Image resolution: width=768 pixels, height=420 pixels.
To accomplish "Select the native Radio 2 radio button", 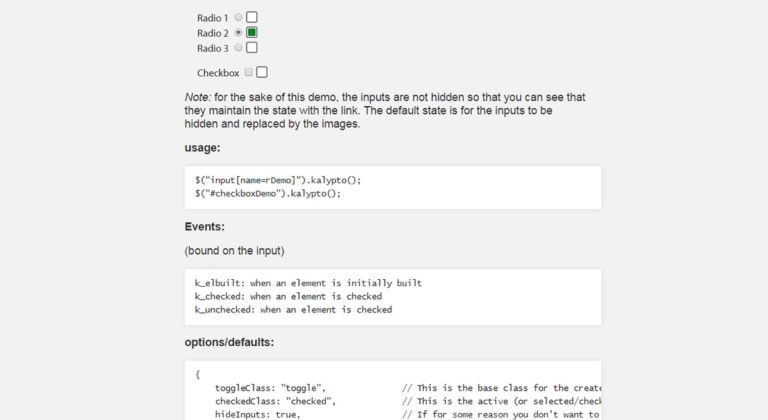I will tap(238, 32).
